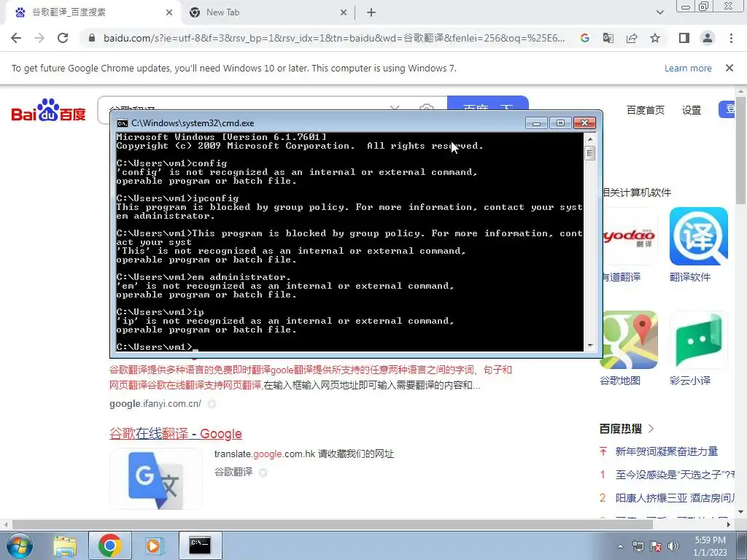Open the Windows Start button

point(19,545)
